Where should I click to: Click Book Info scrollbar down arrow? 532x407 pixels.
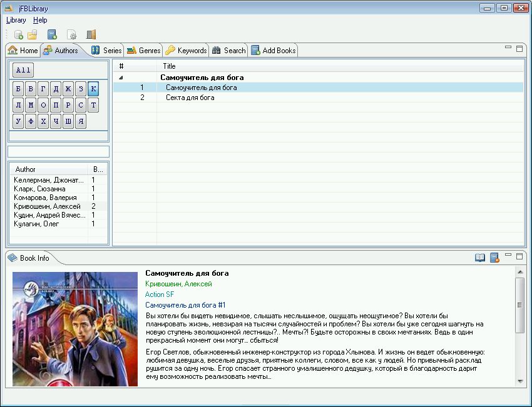pyautogui.click(x=520, y=381)
